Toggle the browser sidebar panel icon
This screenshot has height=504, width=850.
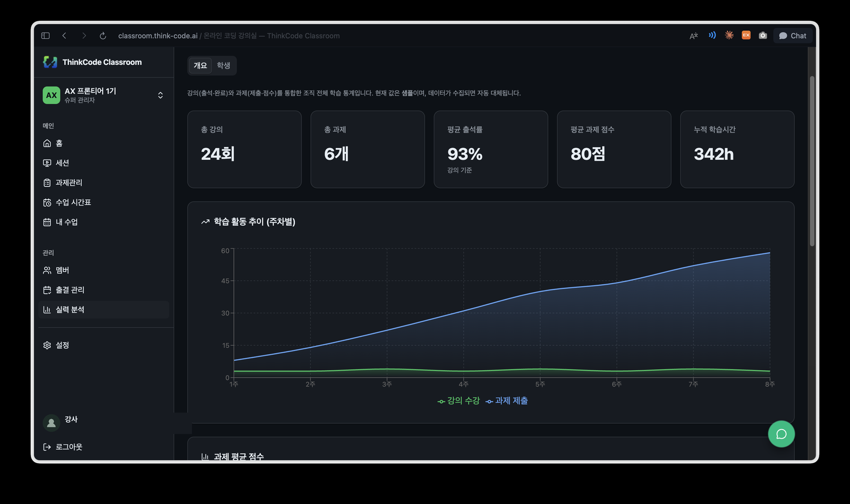(45, 36)
